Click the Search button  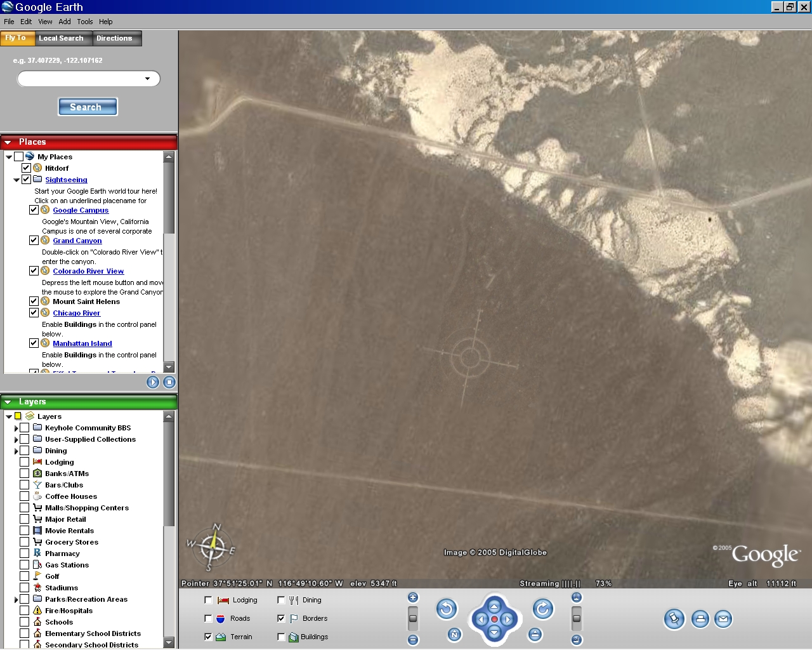88,107
